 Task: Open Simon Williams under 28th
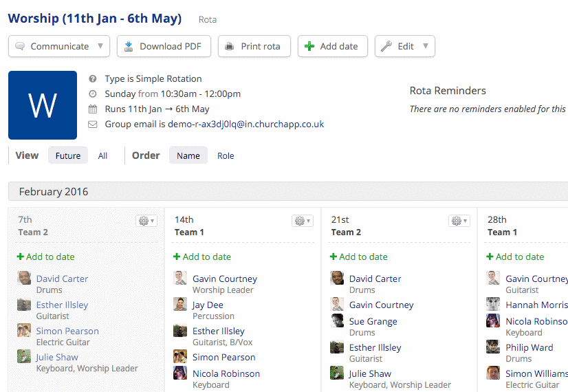(x=537, y=373)
